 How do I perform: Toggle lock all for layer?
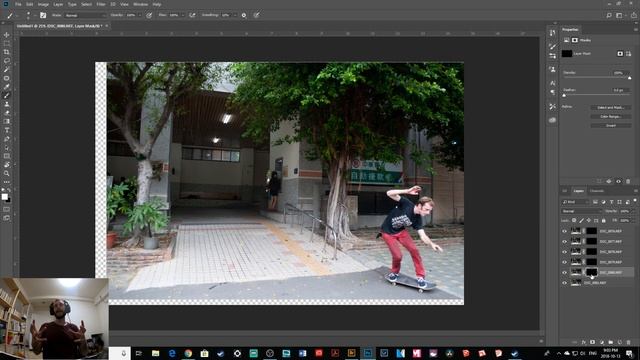(604, 220)
